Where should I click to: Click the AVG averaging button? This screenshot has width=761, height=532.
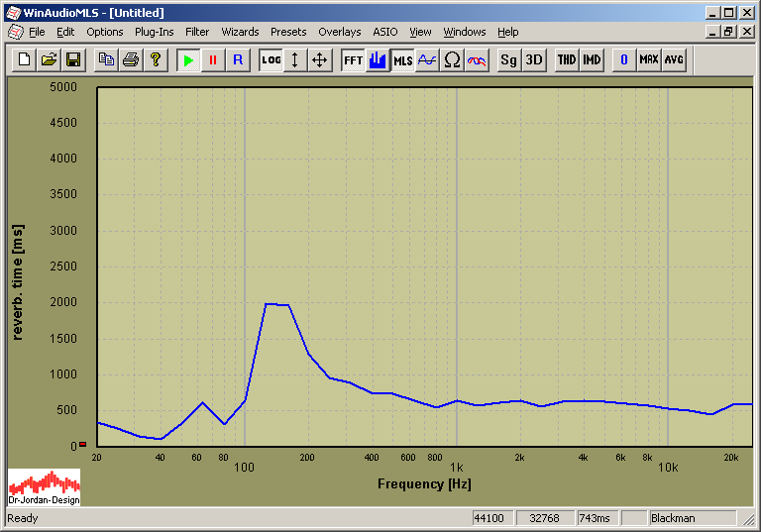pyautogui.click(x=674, y=60)
